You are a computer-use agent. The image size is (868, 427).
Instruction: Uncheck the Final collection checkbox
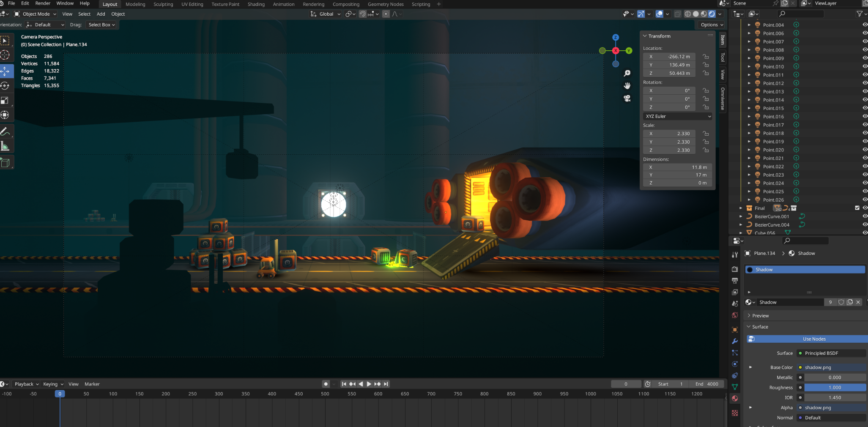(x=857, y=208)
